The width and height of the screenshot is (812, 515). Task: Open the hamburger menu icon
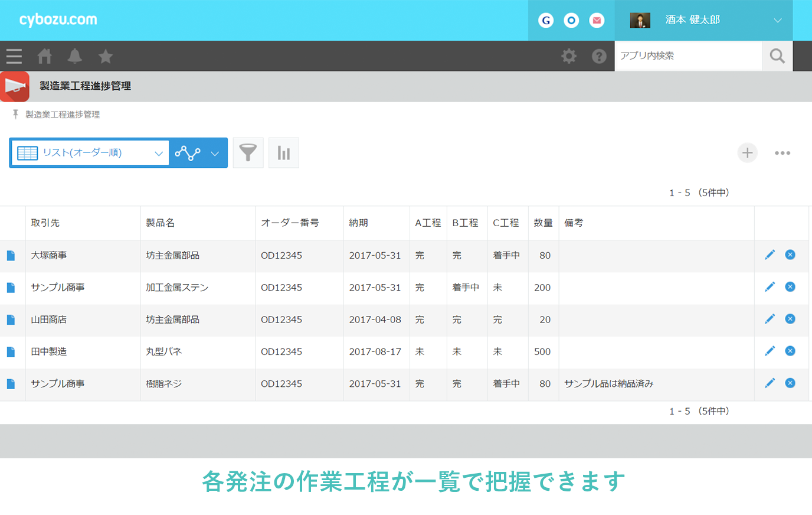coord(14,56)
